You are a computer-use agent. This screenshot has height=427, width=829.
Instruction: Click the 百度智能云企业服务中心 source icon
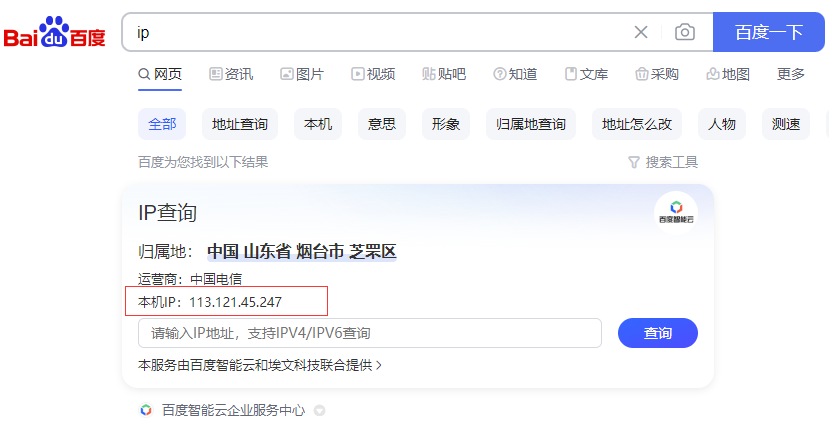point(146,410)
